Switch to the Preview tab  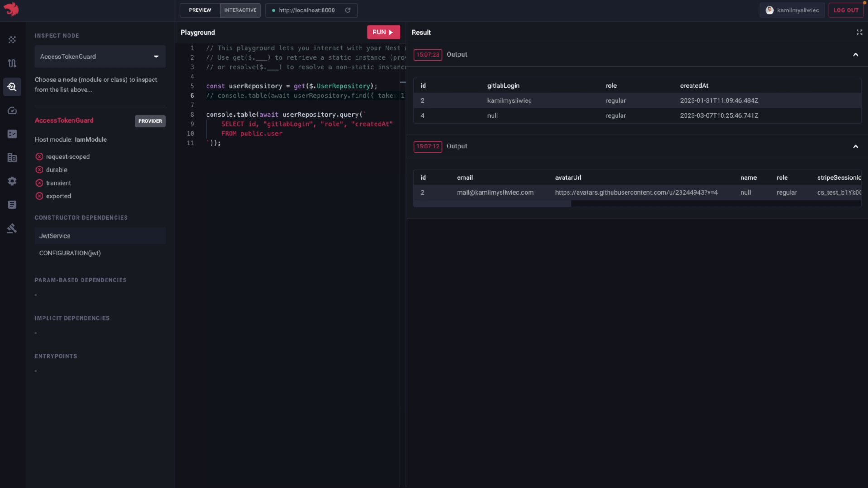pyautogui.click(x=200, y=10)
